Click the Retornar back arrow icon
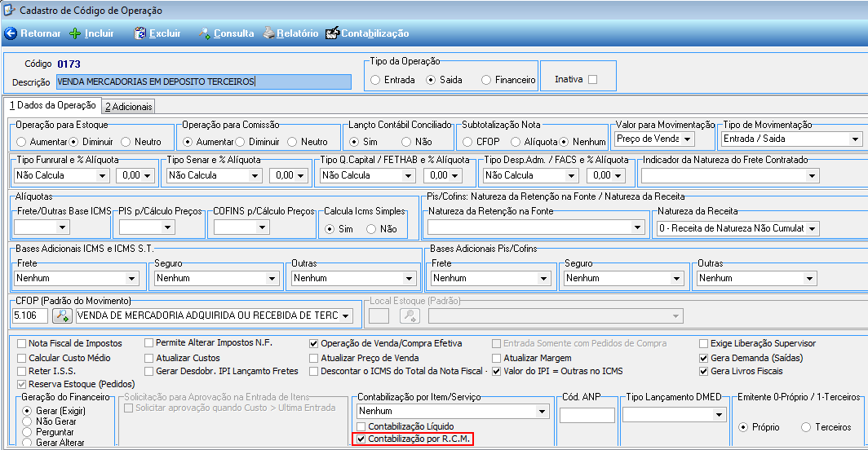 (x=11, y=33)
